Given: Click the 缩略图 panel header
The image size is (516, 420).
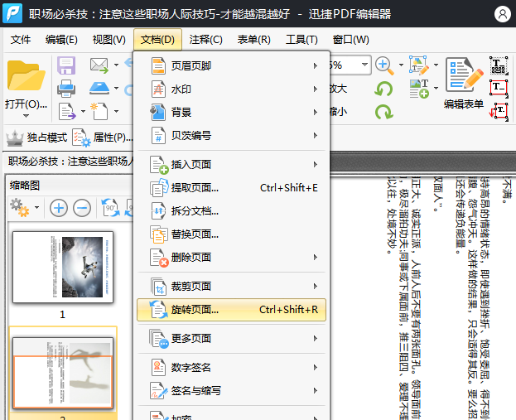Looking at the screenshot, I should (25, 185).
